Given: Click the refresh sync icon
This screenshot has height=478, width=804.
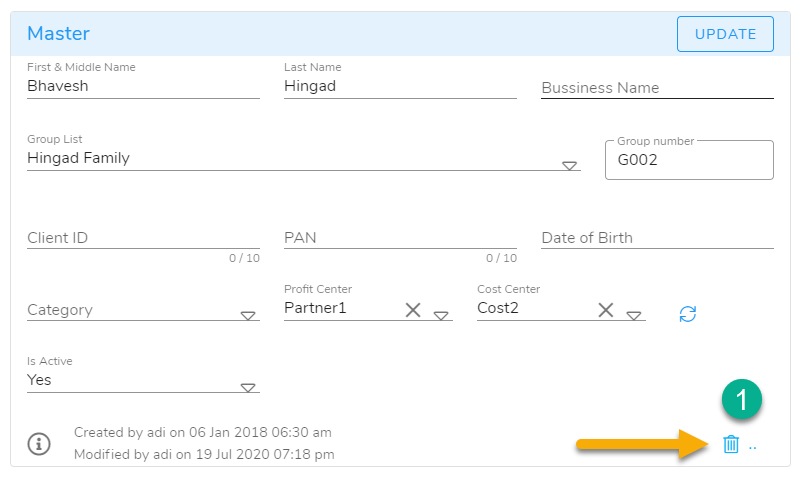Looking at the screenshot, I should (687, 313).
